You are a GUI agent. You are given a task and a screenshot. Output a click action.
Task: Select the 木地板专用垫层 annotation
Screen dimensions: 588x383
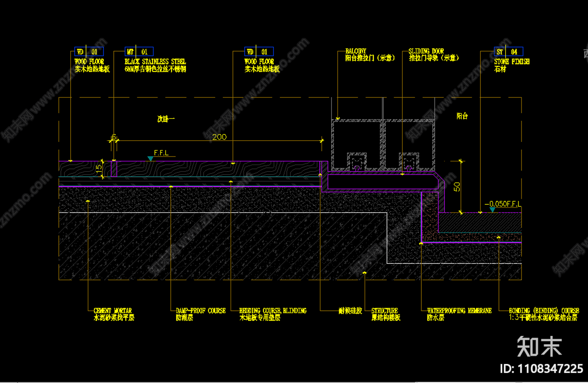(260, 318)
